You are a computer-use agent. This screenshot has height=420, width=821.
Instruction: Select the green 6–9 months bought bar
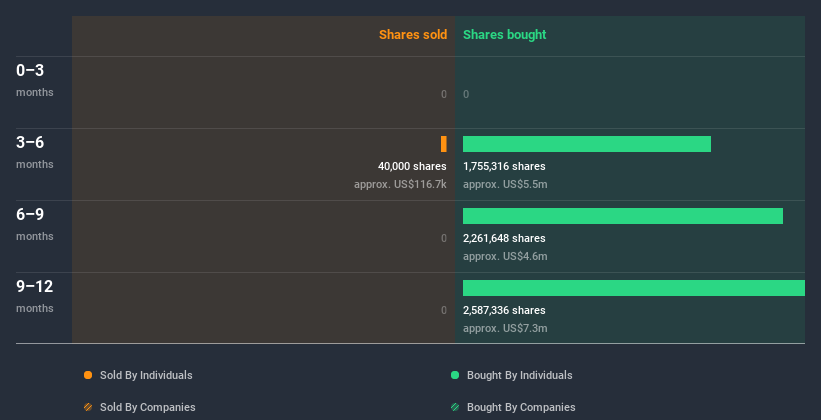click(x=623, y=216)
